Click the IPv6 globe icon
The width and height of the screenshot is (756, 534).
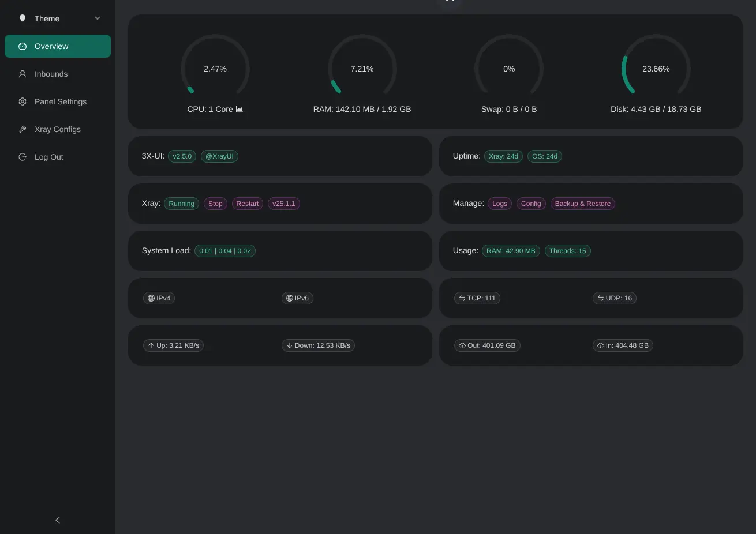click(289, 298)
